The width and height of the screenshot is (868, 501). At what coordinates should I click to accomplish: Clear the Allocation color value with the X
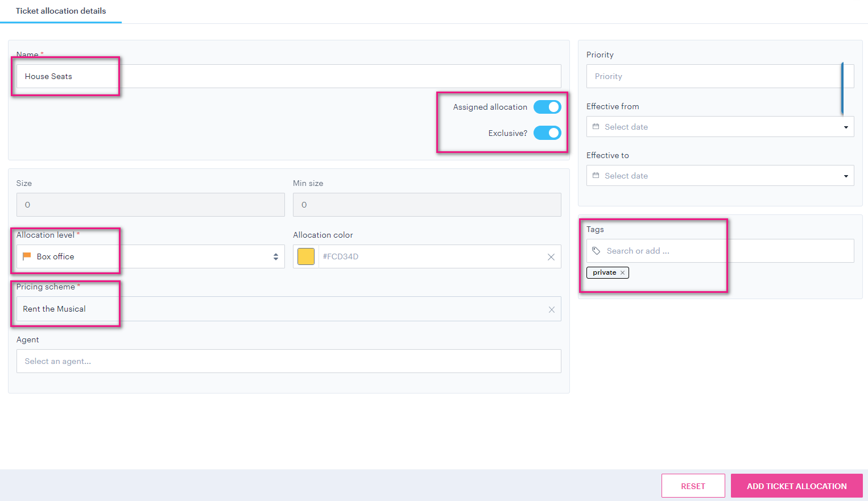point(551,257)
